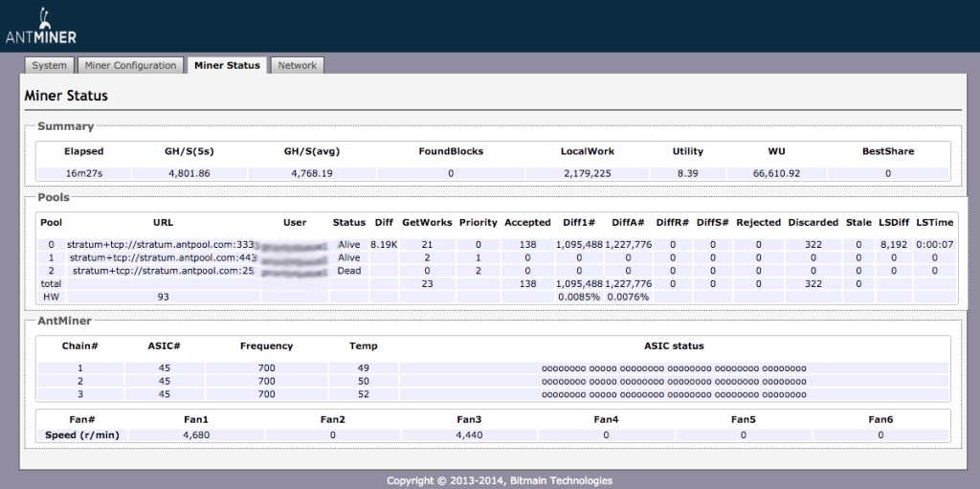The height and width of the screenshot is (489, 980).
Task: Click pool 0 URL ending in :333
Action: [160, 245]
